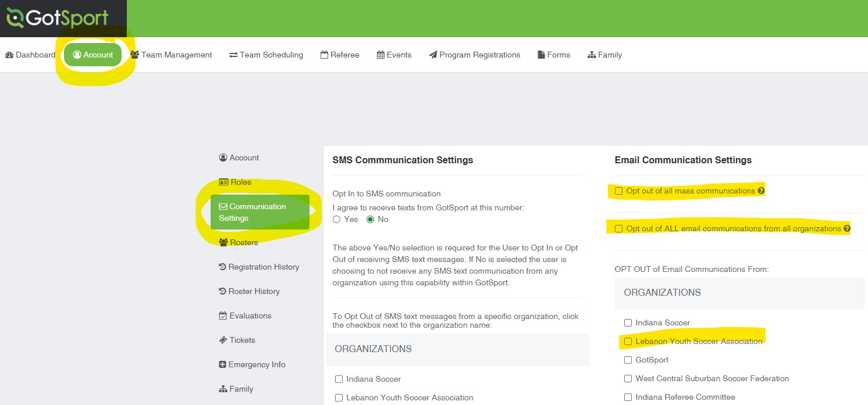Screen dimensions: 868x405
Task: Click the Forms document icon
Action: click(541, 55)
